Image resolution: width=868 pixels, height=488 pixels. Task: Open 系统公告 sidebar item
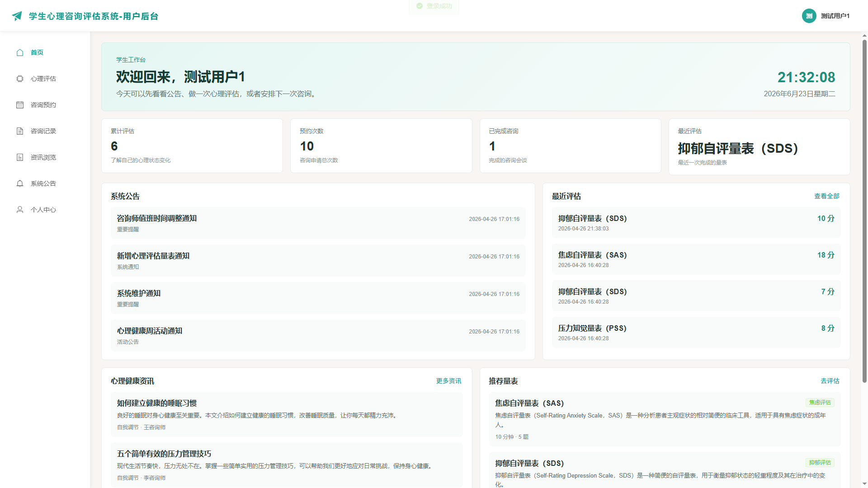tap(45, 183)
